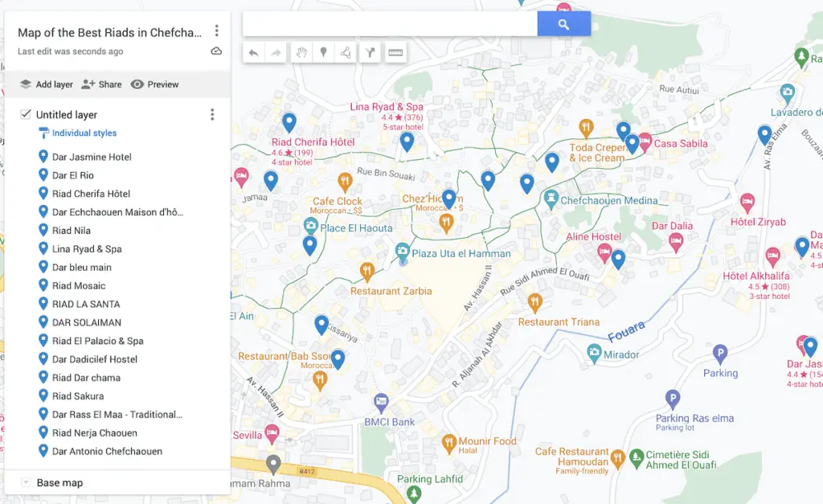Screen dimensions: 823x504
Task: Click Mirador camera marker
Action: coord(594,353)
